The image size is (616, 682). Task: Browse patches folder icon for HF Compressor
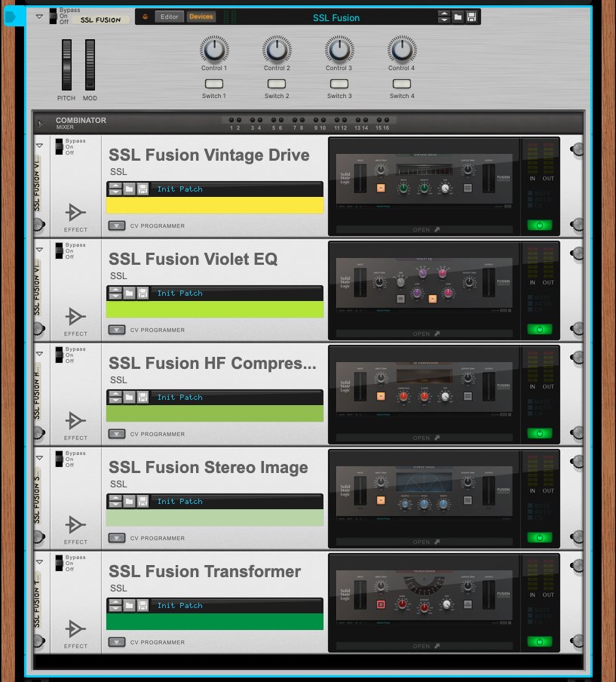pos(129,397)
